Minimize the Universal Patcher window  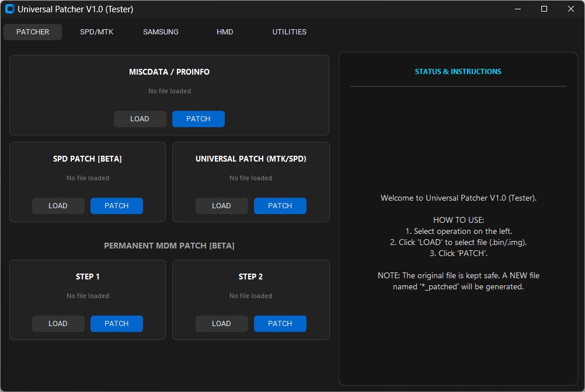518,9
